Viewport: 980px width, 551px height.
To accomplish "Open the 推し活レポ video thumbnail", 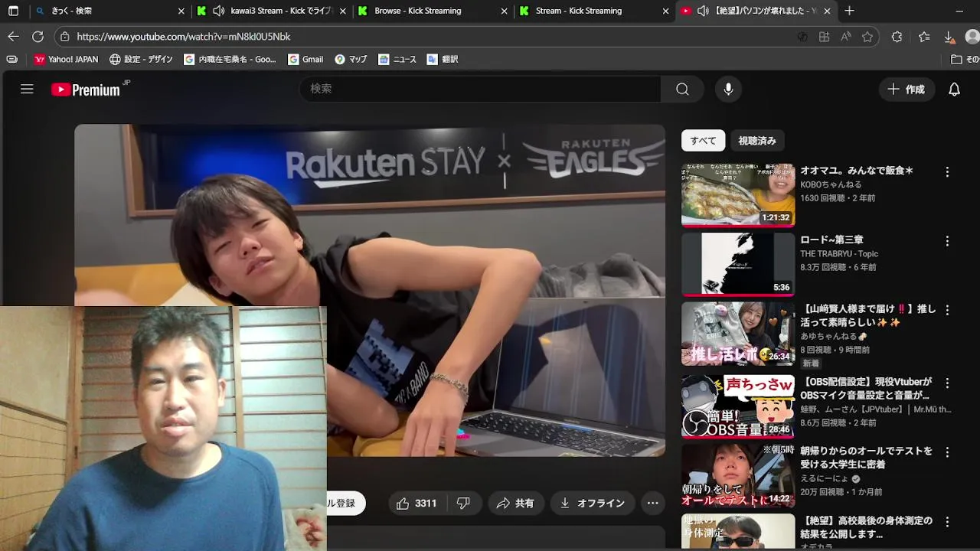I will (x=738, y=334).
